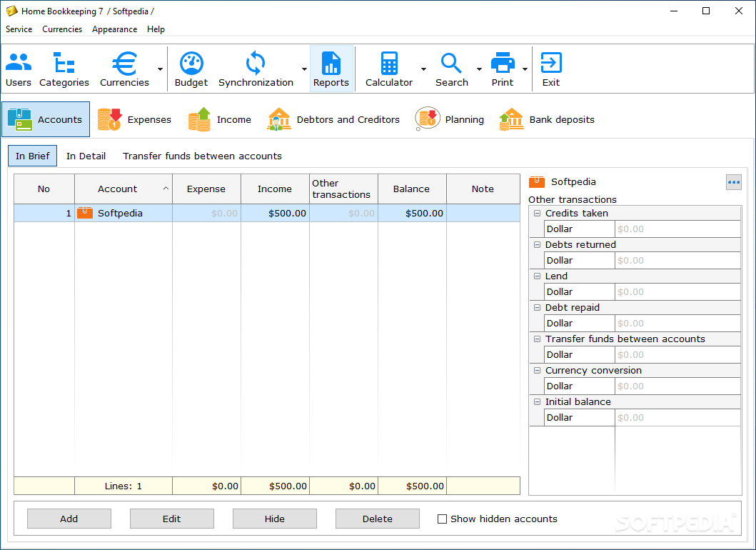Click the Delete button
The width and height of the screenshot is (756, 550).
pos(377,519)
